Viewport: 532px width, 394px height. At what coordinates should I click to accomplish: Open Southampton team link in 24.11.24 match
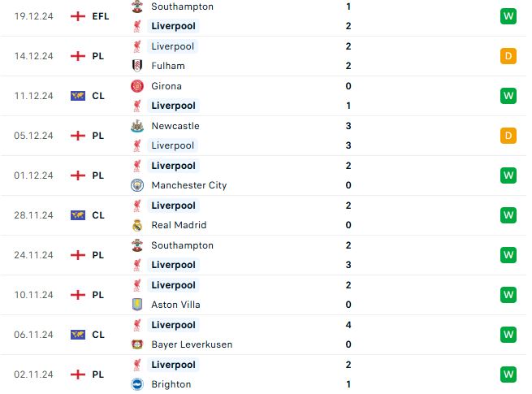point(182,245)
